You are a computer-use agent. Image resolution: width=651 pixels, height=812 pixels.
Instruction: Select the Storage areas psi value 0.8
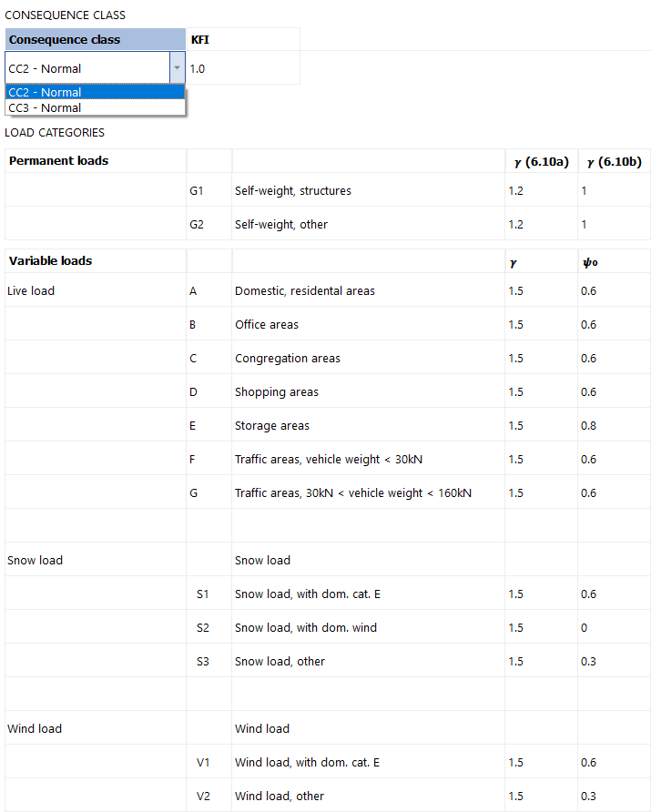[615, 426]
